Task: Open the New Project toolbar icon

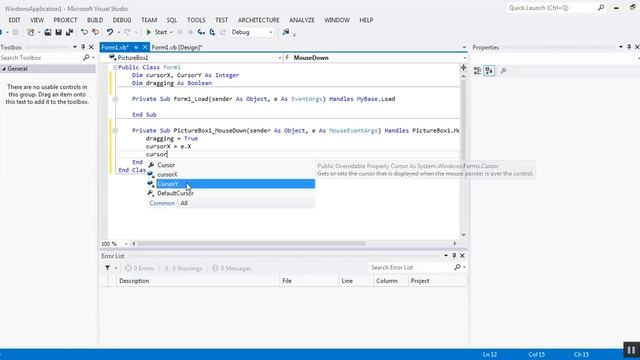Action: point(31,32)
